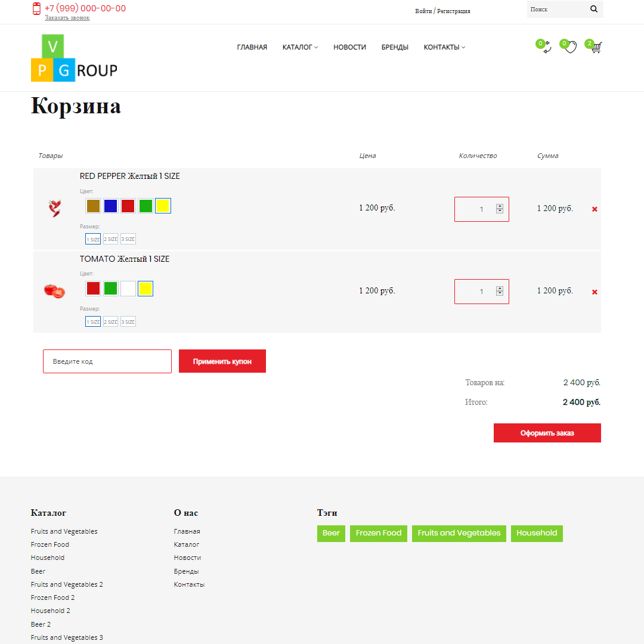644x644 pixels.
Task: Go to the НОВОСТИ menu item
Action: tap(349, 47)
